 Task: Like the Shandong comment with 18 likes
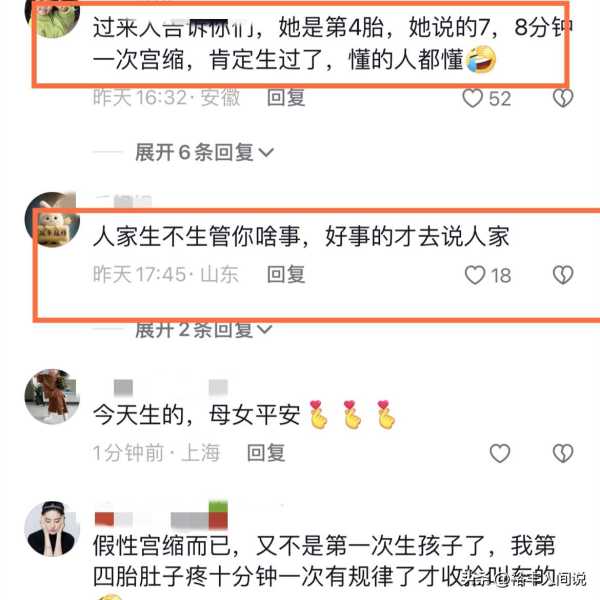click(475, 275)
